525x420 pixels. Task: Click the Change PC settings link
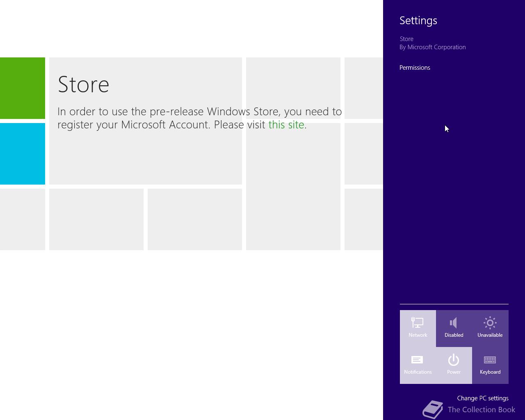coord(483,398)
